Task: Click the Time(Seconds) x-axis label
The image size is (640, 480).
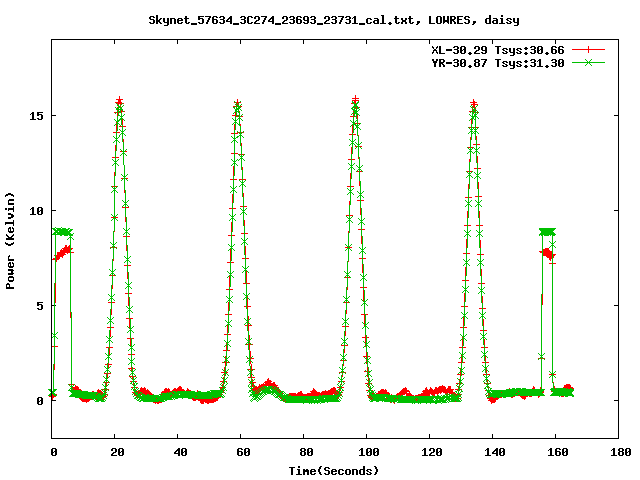Action: [333, 471]
